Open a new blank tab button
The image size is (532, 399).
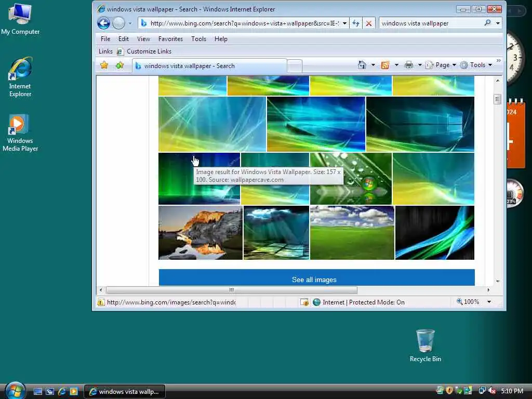(x=295, y=66)
